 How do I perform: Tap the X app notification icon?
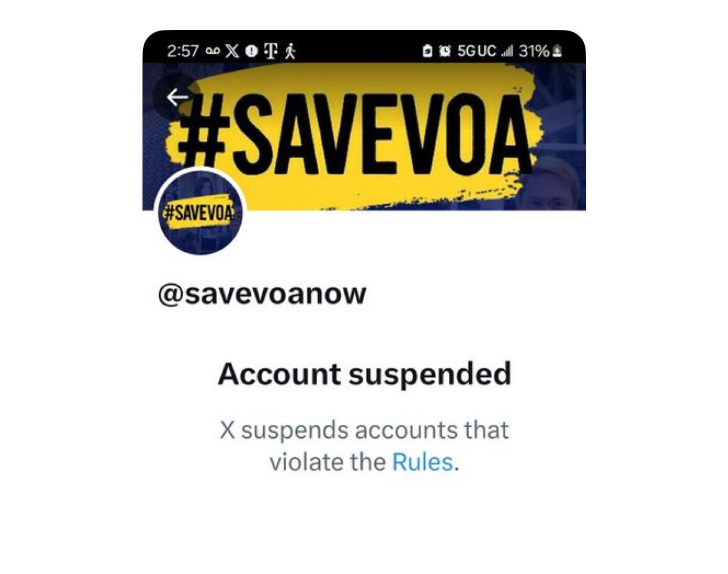pos(232,50)
